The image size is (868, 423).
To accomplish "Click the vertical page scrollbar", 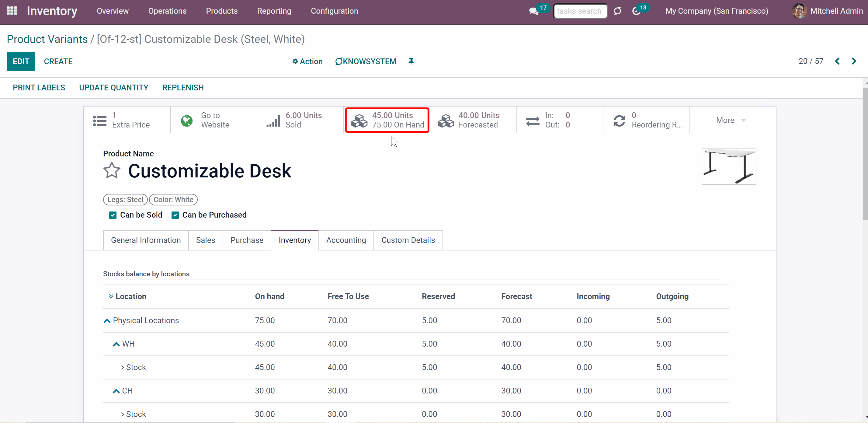I will point(865,153).
